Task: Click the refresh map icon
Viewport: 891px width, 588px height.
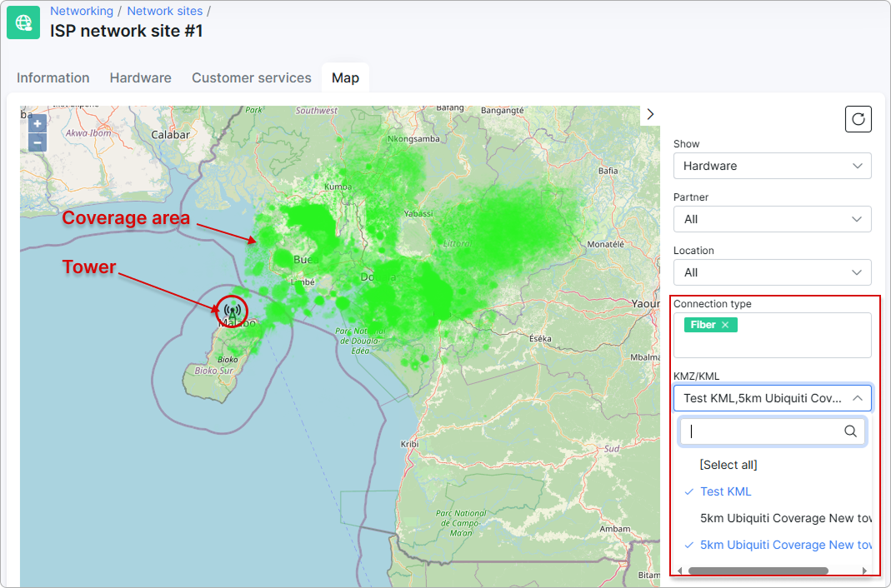Action: (858, 119)
